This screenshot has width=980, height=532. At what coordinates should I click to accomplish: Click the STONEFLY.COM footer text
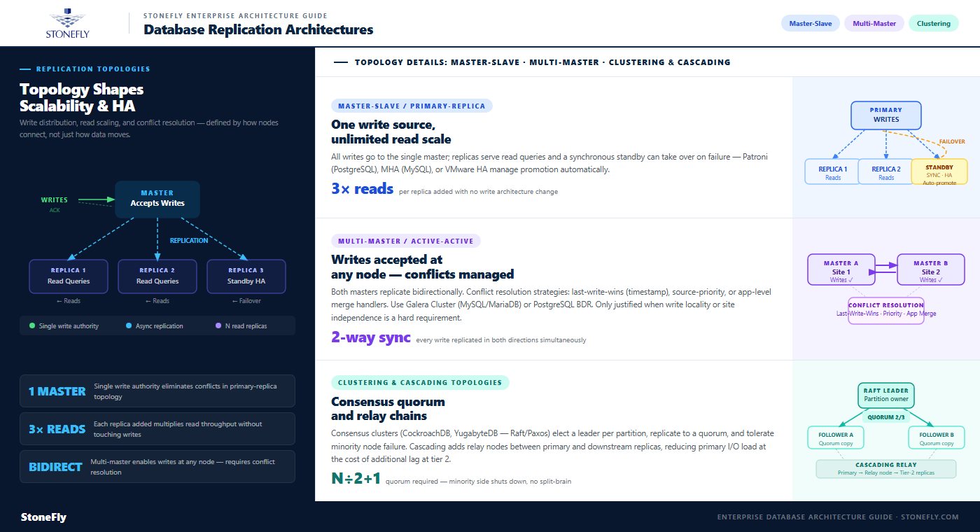(930, 517)
